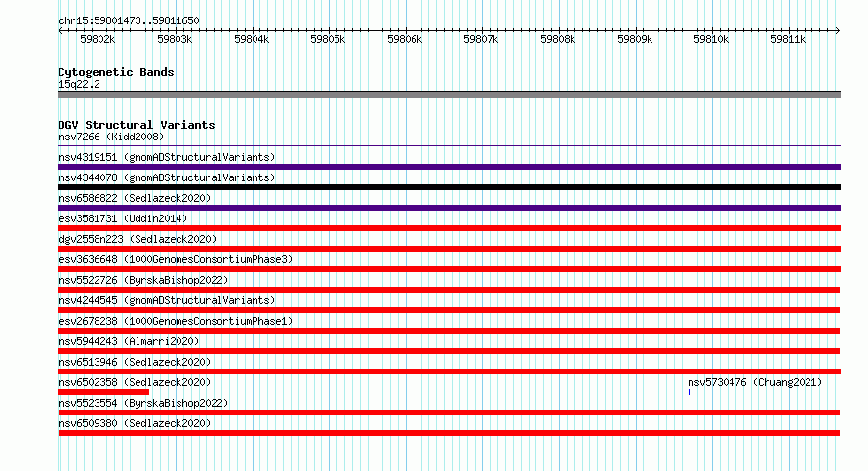Select the thin nsv7266 variant line
868x471 pixels.
[449, 146]
